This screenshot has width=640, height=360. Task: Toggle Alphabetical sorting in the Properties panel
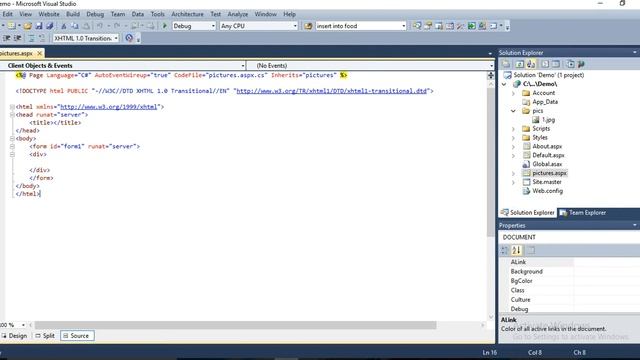click(x=516, y=250)
